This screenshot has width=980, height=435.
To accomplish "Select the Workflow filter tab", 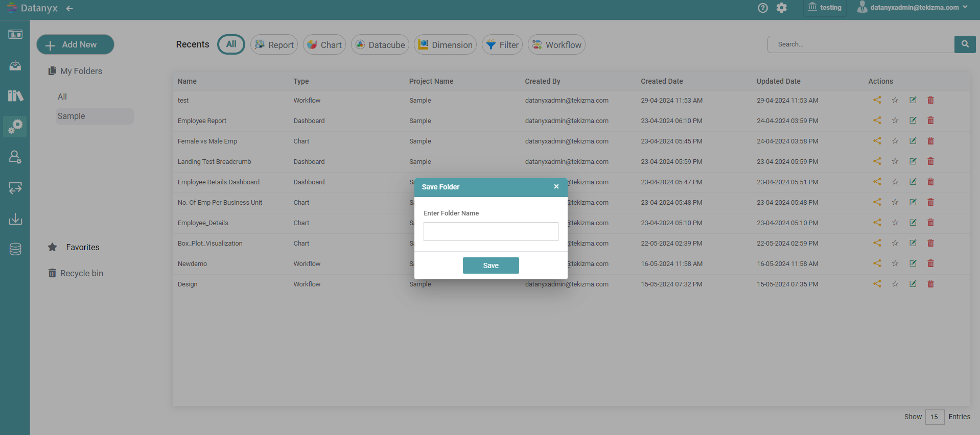I will [556, 45].
